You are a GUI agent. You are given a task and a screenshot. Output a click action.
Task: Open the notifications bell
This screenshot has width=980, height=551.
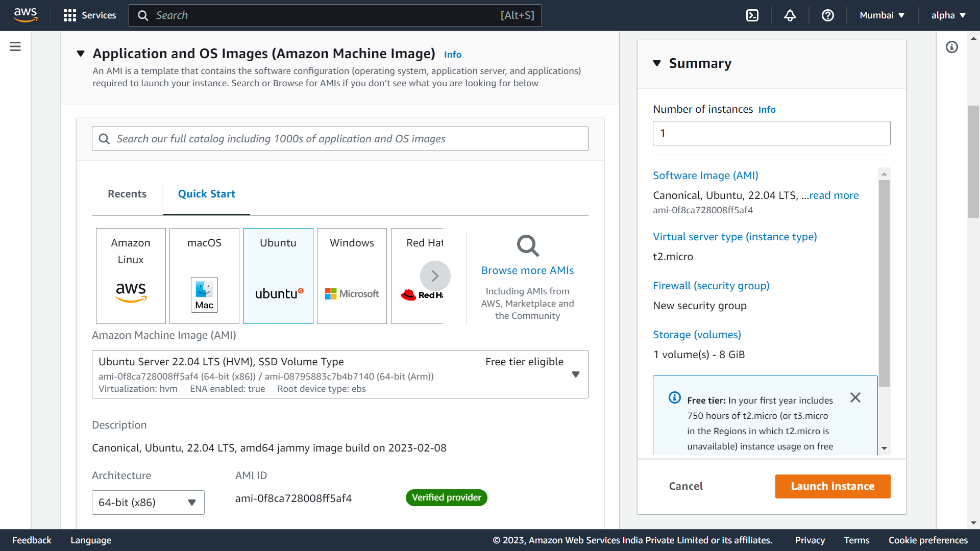pyautogui.click(x=790, y=15)
